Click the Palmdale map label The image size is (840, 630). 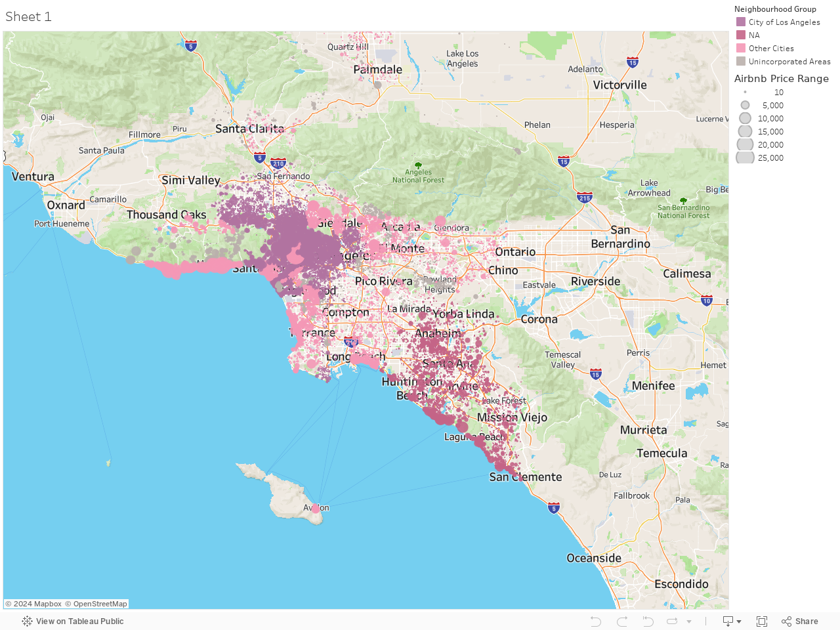tap(377, 70)
